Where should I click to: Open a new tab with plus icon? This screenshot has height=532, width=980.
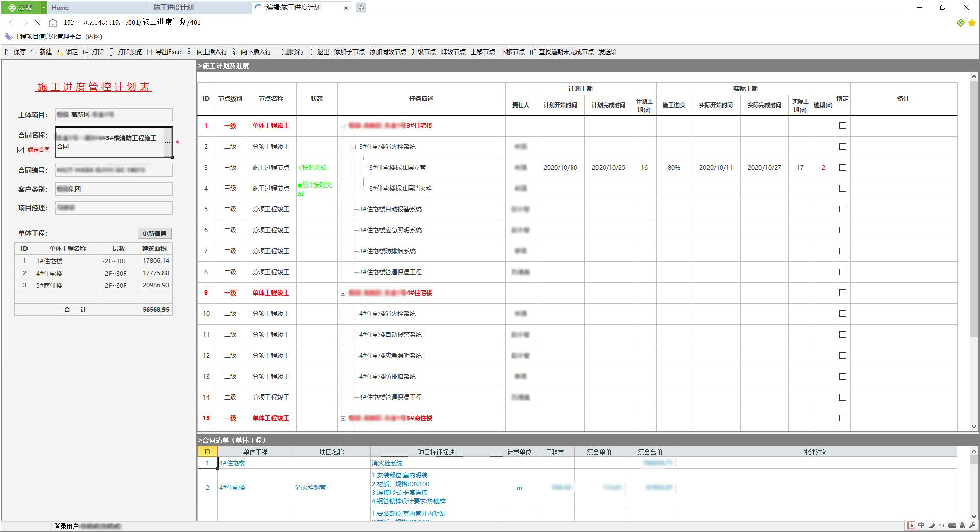pos(361,8)
